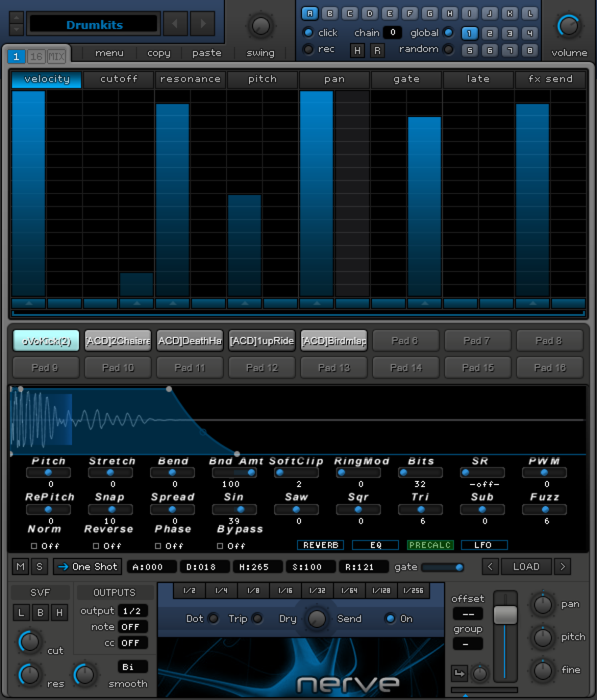Toggle the random option
Viewport: 597px width, 700px height.
[x=449, y=50]
